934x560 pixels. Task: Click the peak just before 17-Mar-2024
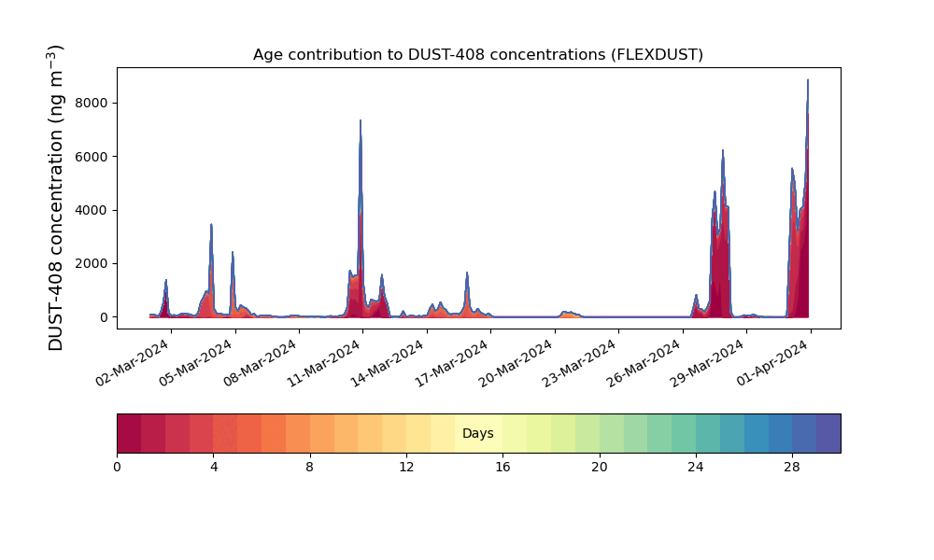pyautogui.click(x=468, y=273)
